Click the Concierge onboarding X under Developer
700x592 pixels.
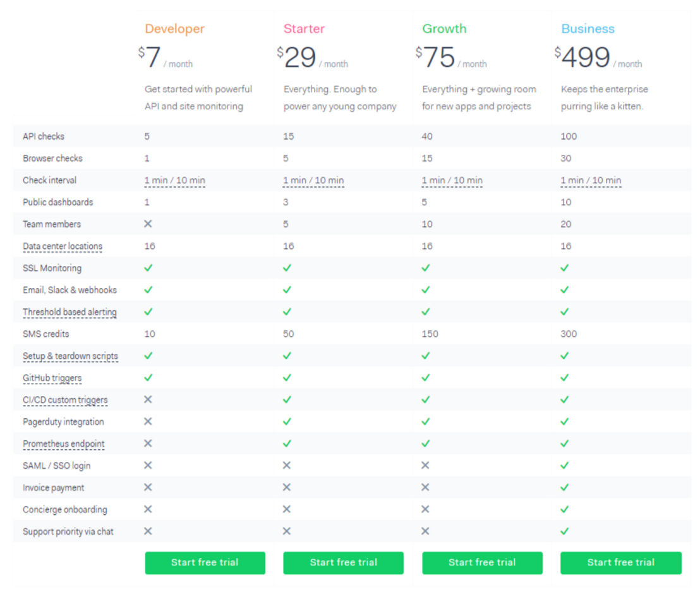click(x=148, y=509)
